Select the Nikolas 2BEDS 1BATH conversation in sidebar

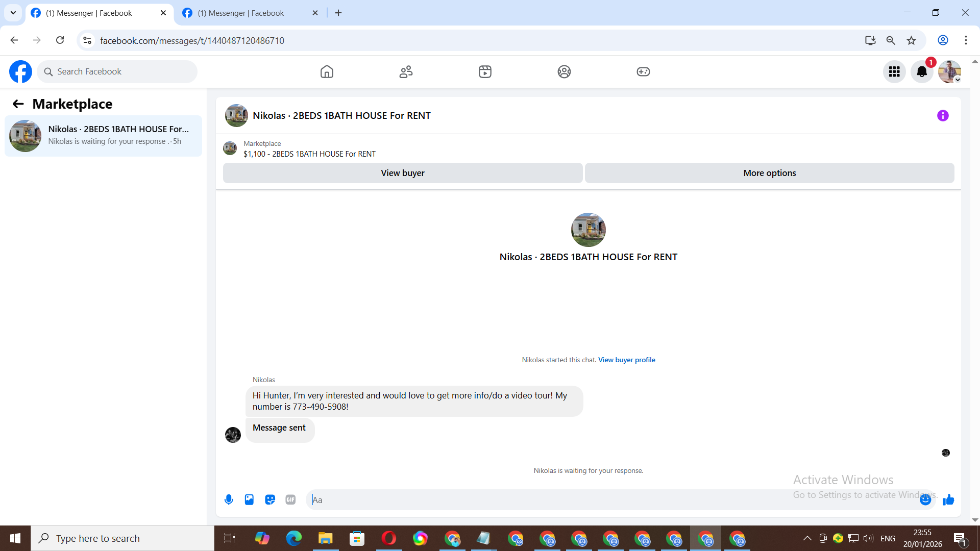click(104, 136)
